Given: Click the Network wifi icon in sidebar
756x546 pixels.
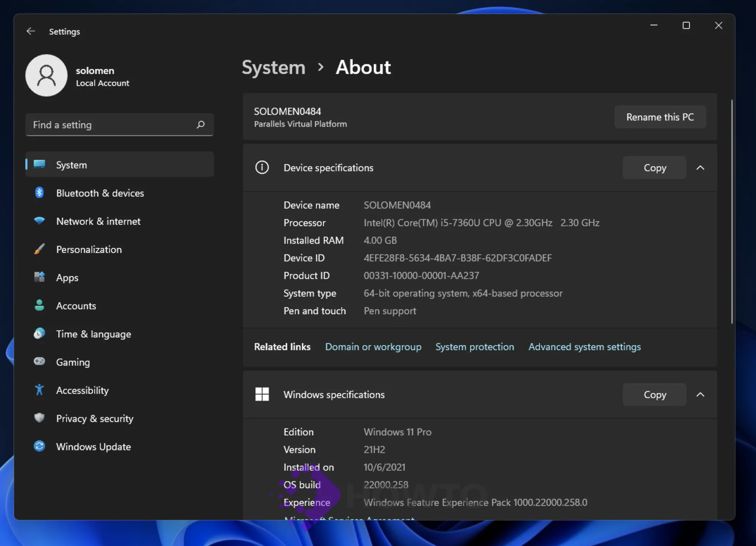Looking at the screenshot, I should pos(39,221).
